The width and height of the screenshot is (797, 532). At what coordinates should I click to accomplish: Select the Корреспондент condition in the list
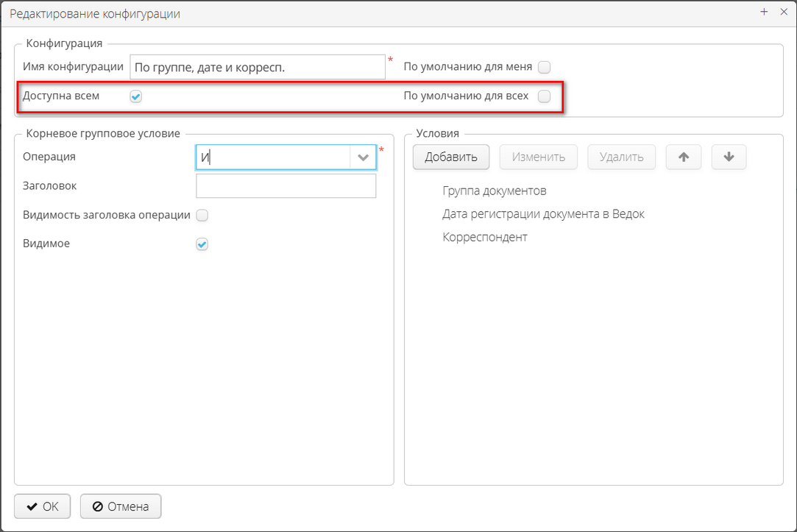483,237
